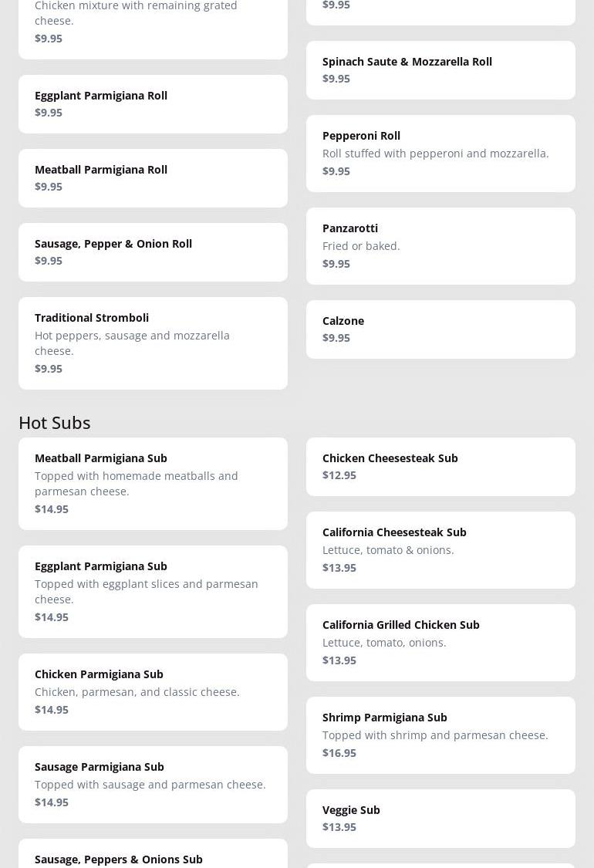The height and width of the screenshot is (868, 594).
Task: Click the Chicken mixture roll card's $9.95 price
Action: point(49,38)
